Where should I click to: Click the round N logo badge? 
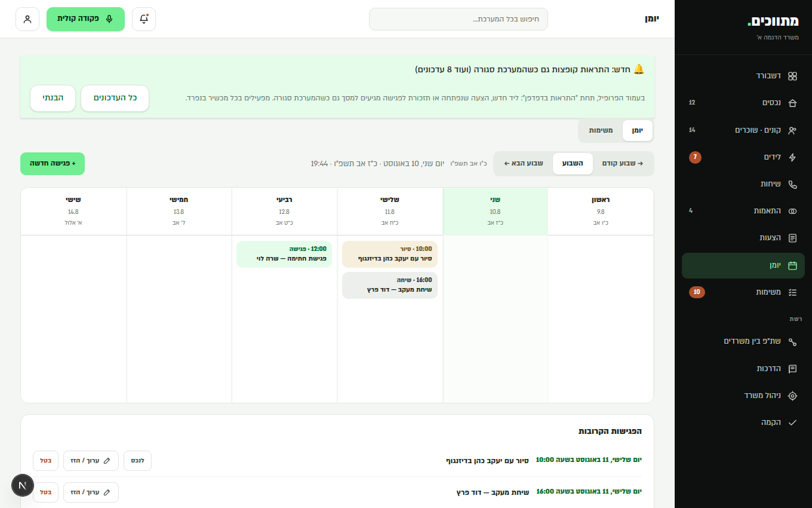[23, 485]
